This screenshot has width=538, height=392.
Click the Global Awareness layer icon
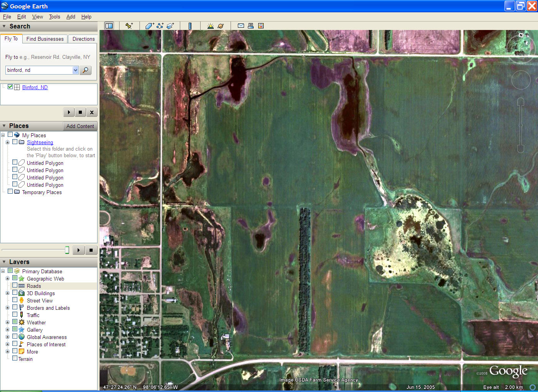(x=22, y=337)
